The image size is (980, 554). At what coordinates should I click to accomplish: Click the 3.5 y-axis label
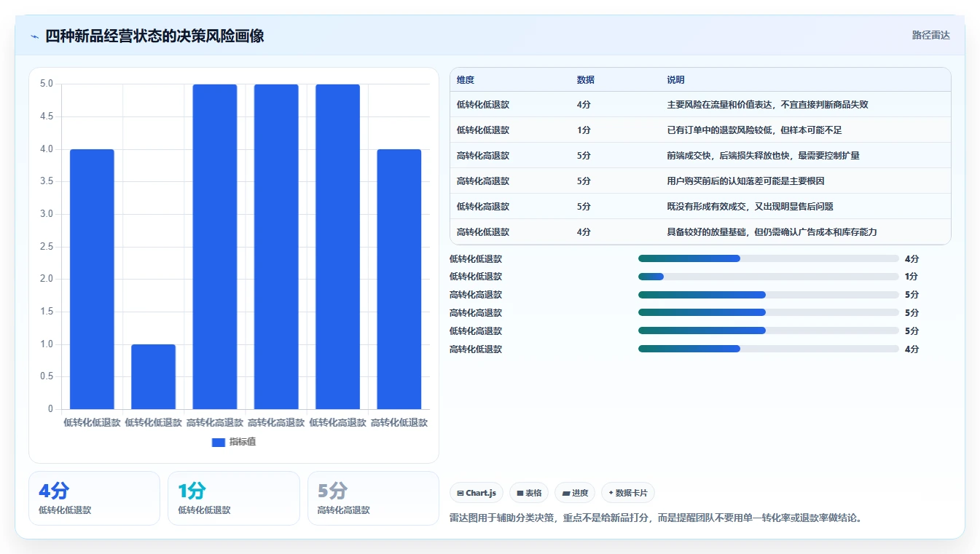47,181
